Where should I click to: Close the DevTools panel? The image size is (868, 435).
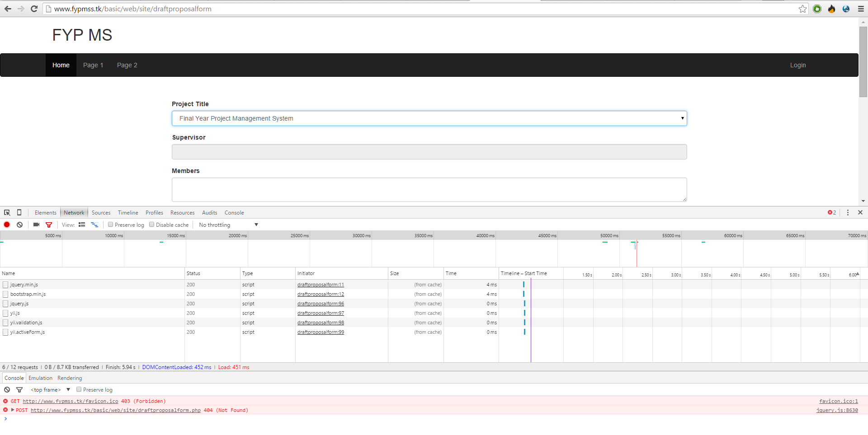(x=860, y=212)
